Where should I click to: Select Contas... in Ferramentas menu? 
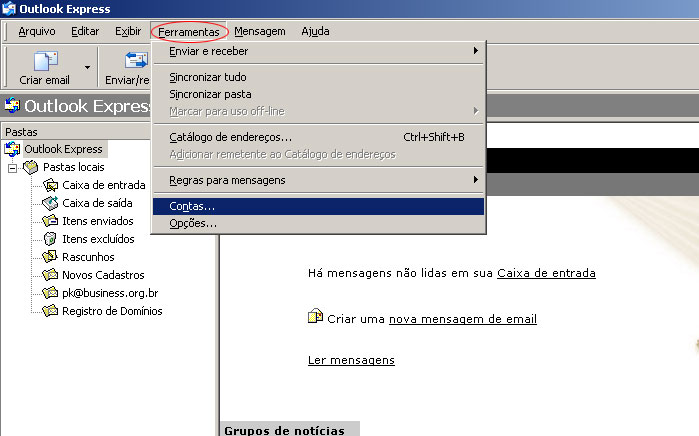318,206
